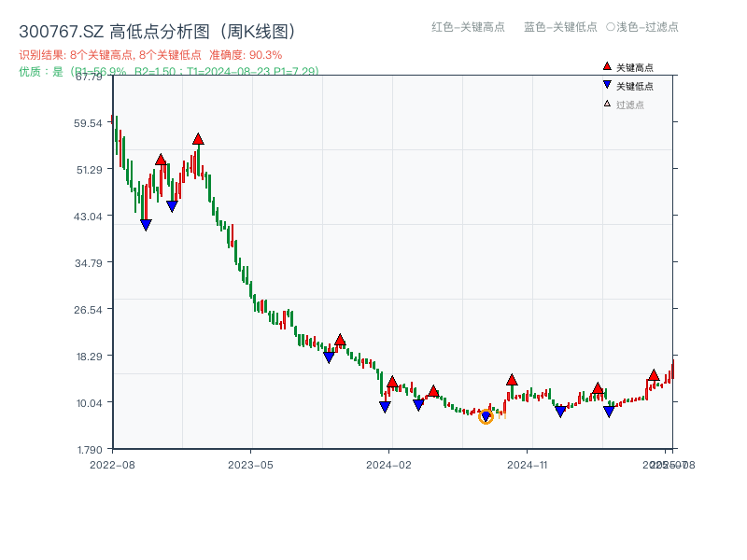747x560 pixels.
Task: Click the 51.29 y-axis label
Action: 89,170
